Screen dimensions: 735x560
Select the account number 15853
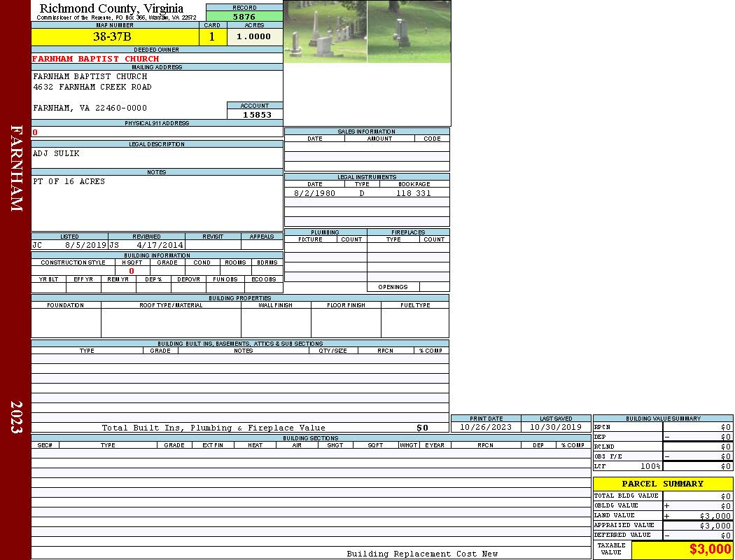[x=256, y=115]
